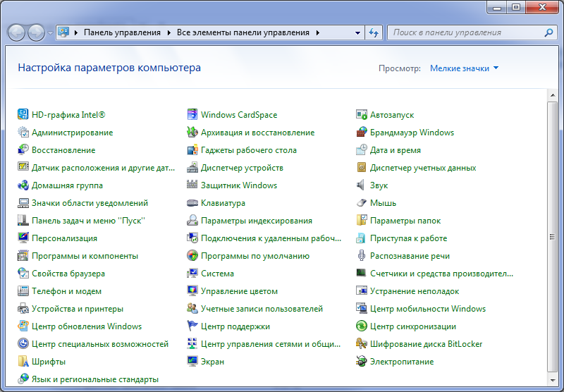Open the Дата и время icon
The image size is (564, 392).
click(362, 150)
